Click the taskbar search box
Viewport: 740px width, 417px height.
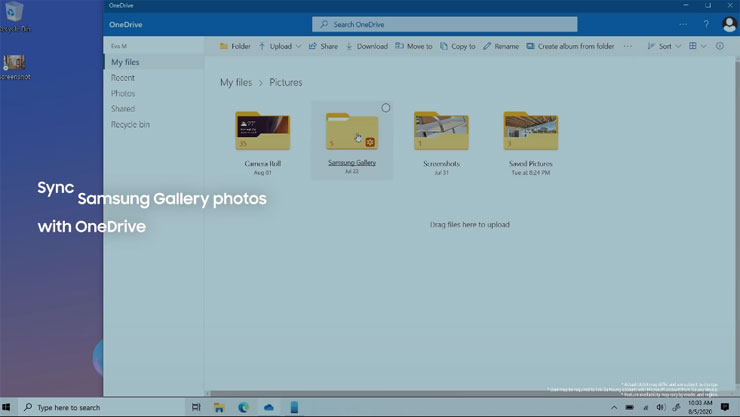(x=101, y=407)
